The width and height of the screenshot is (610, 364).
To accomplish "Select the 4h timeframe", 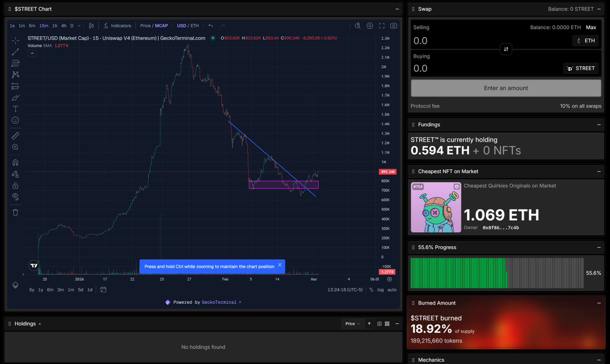I will [x=64, y=25].
